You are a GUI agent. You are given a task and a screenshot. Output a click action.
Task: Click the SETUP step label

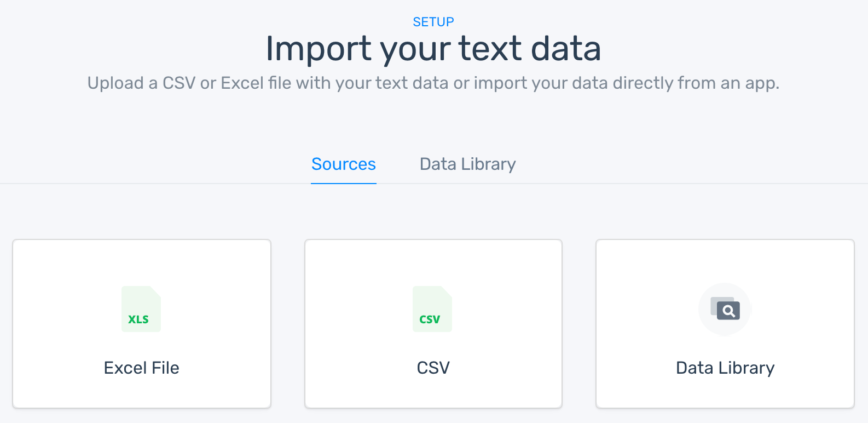click(433, 22)
